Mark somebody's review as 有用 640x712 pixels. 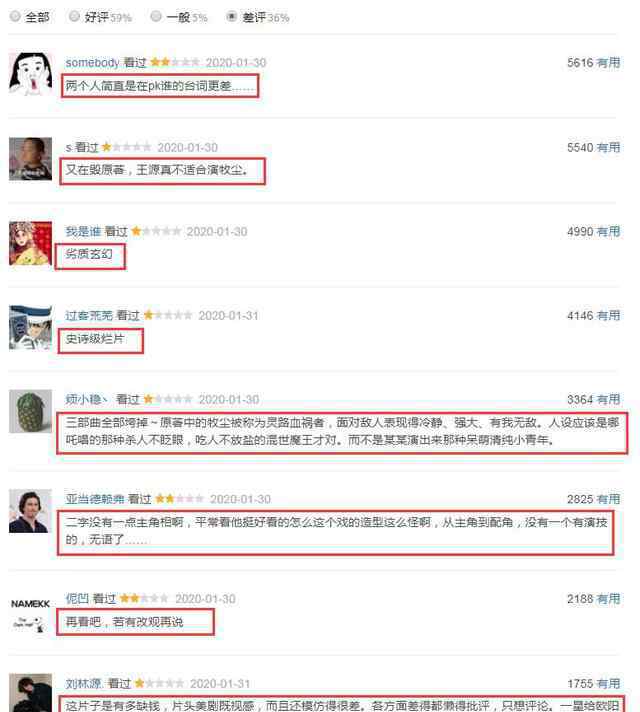(608, 63)
